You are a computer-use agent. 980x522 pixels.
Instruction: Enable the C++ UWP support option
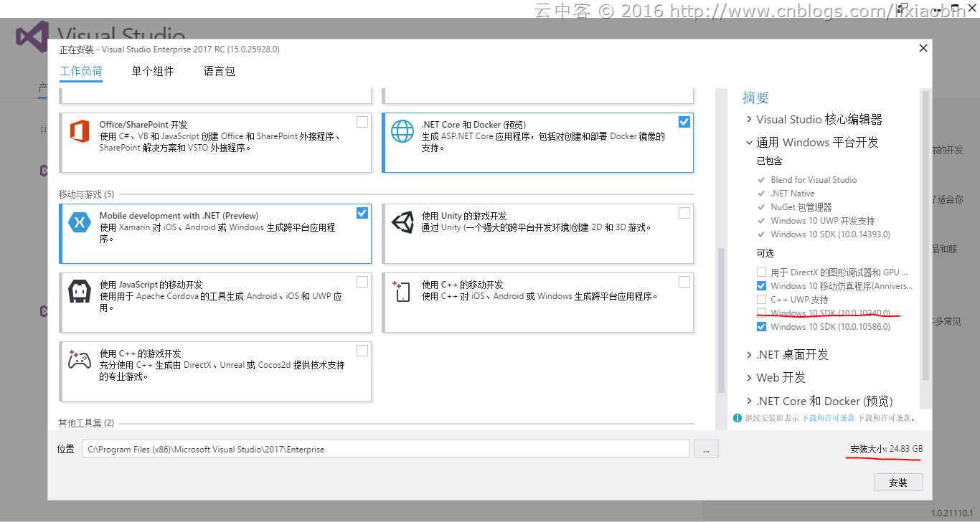[761, 300]
